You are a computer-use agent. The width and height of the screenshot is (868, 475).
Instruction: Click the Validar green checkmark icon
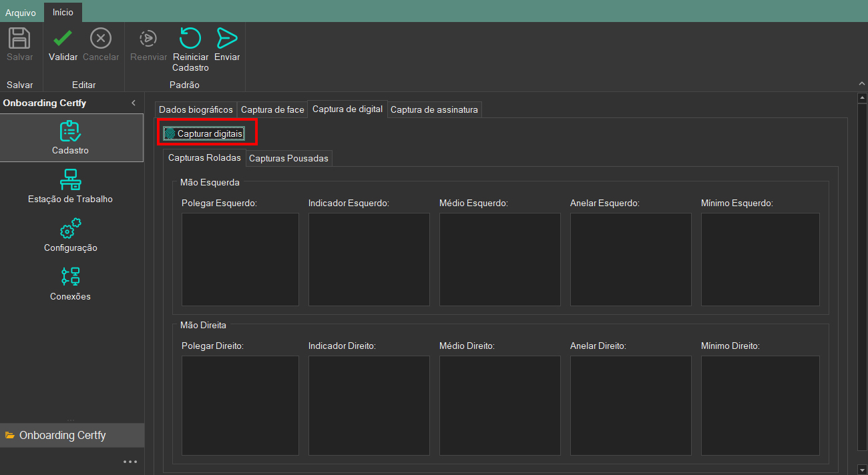(x=63, y=39)
